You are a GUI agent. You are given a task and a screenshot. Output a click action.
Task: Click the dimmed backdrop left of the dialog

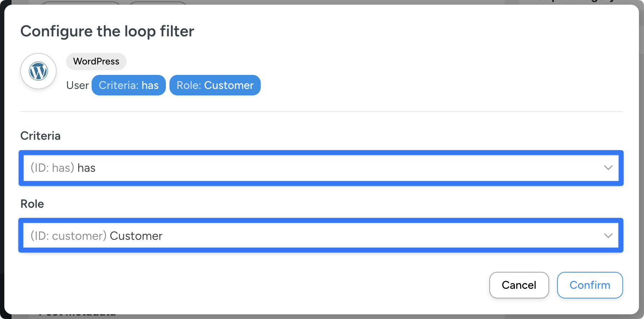(x=2, y=158)
